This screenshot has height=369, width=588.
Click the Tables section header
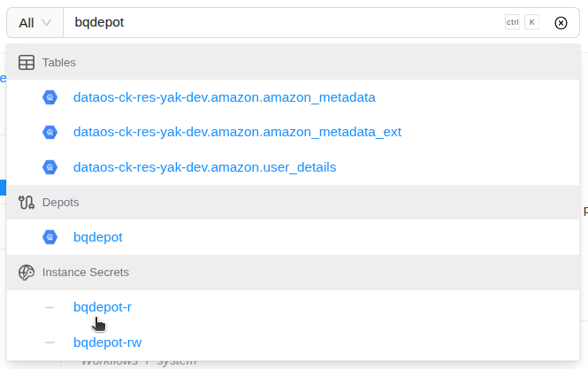pyautogui.click(x=59, y=63)
